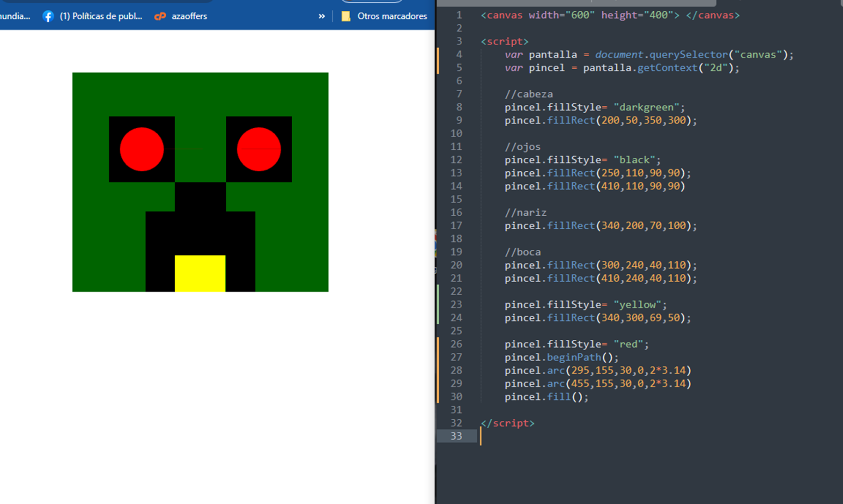Open the Facebook Políticas de publ... bookmark
Image resolution: width=843 pixels, height=504 pixels.
[x=92, y=16]
